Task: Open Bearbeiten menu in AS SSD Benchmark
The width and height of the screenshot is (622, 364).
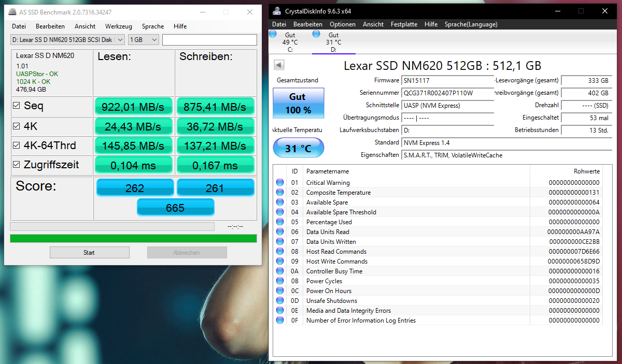Action: point(50,26)
